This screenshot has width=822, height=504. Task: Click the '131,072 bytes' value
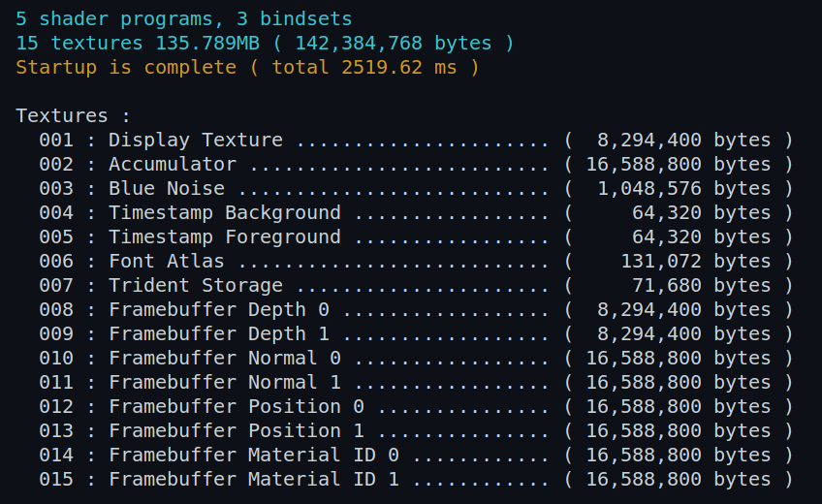[696, 262]
